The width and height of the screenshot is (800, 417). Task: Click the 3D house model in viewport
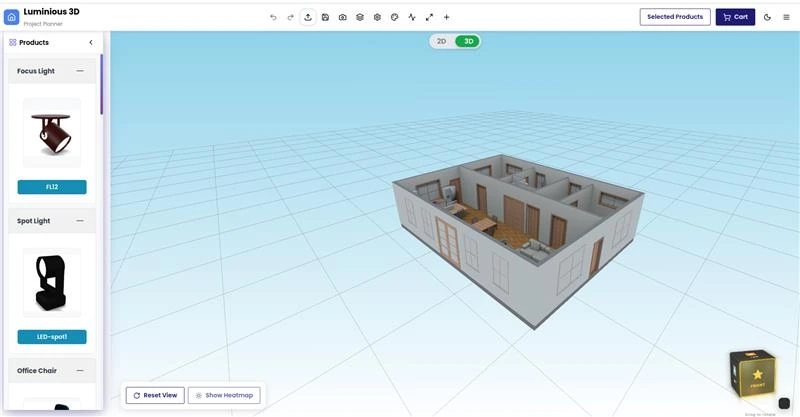518,240
